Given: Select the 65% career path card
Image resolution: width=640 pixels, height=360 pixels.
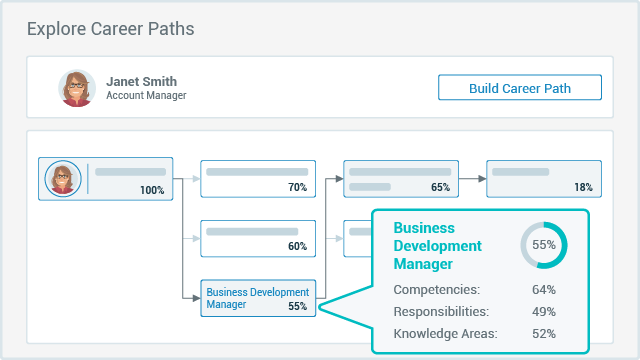Looking at the screenshot, I should [x=401, y=179].
